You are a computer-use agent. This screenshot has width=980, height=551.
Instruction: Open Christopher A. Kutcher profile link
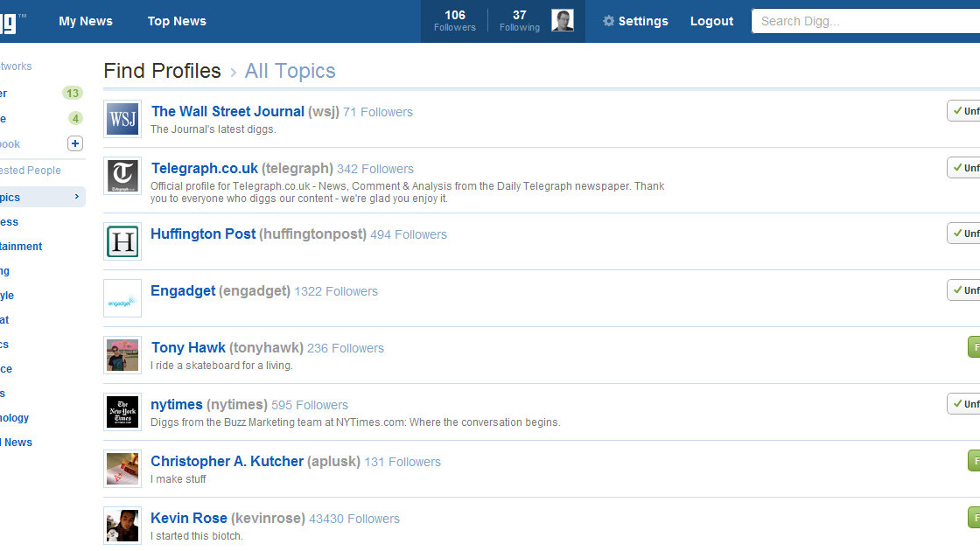[x=227, y=461]
